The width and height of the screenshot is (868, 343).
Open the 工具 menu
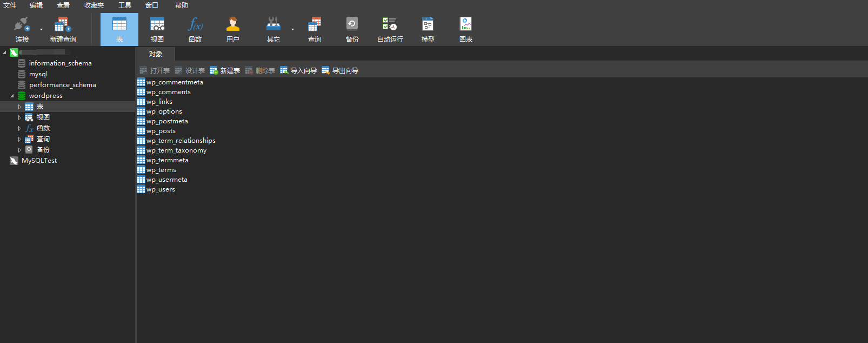(125, 5)
